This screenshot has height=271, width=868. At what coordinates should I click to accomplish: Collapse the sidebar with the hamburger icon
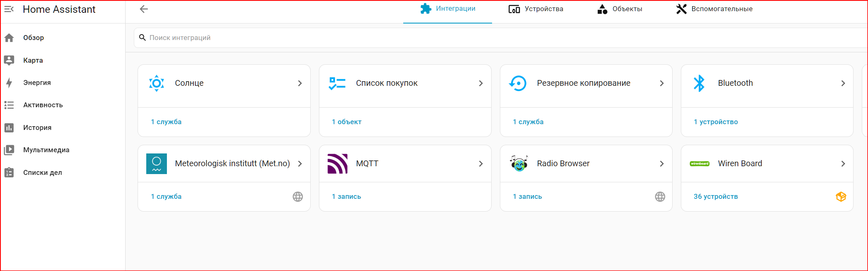pos(9,9)
